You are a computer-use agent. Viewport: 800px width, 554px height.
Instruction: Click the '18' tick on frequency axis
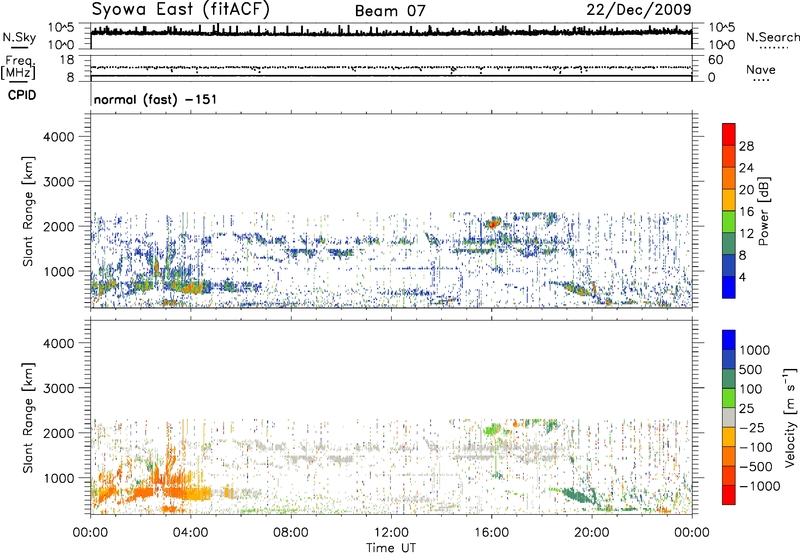pyautogui.click(x=67, y=60)
